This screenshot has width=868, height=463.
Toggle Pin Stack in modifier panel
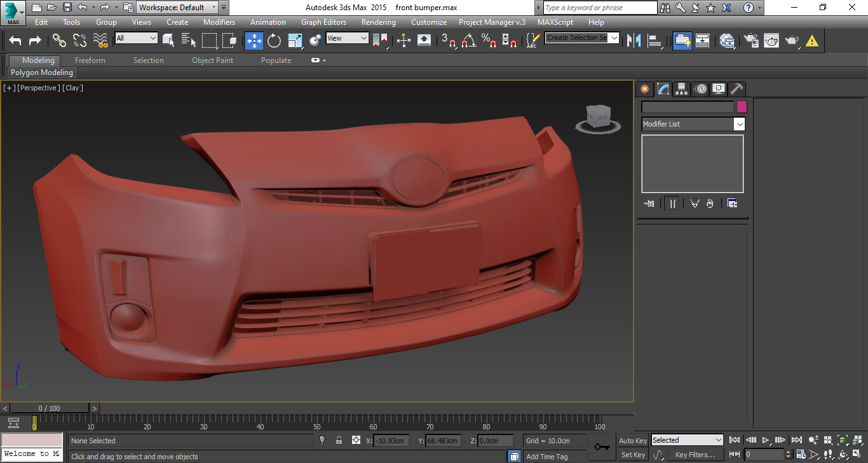coord(649,204)
